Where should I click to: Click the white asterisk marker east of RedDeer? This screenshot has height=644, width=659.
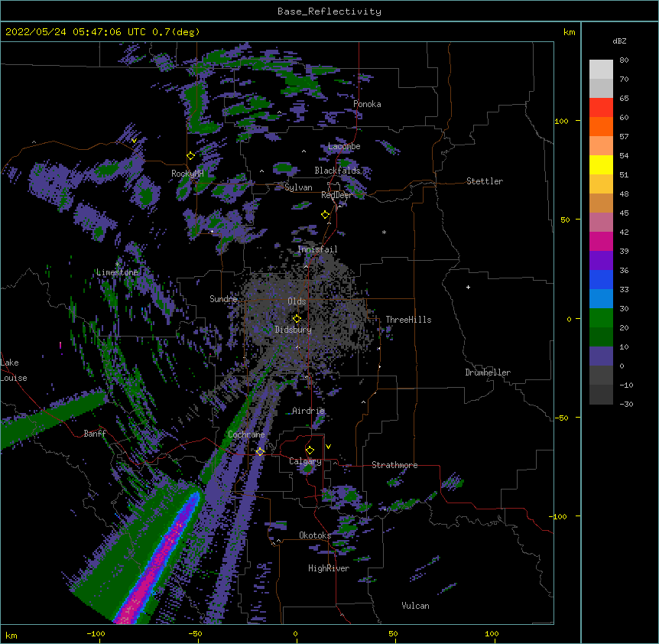pos(384,233)
